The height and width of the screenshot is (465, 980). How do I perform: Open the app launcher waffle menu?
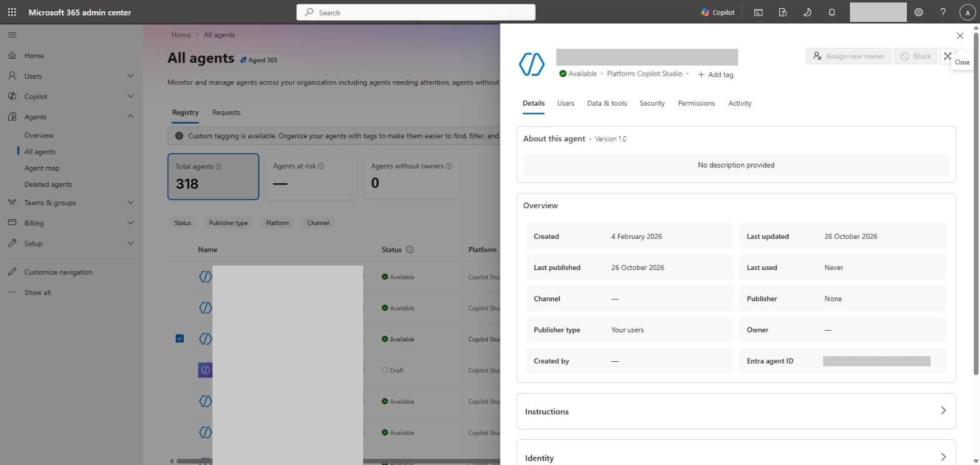click(x=12, y=12)
